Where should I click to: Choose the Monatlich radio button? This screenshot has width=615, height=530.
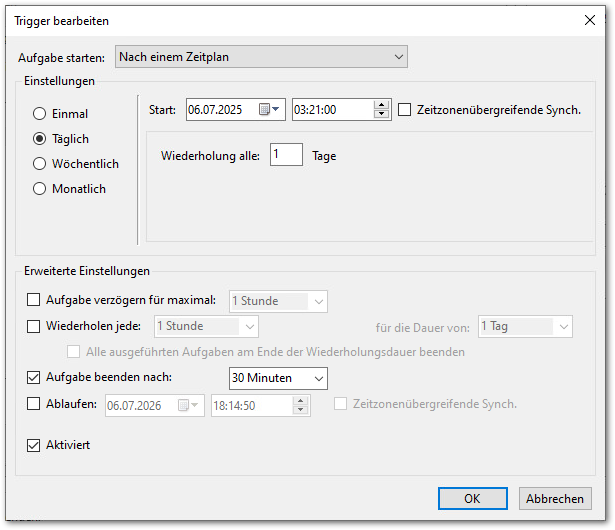40,189
